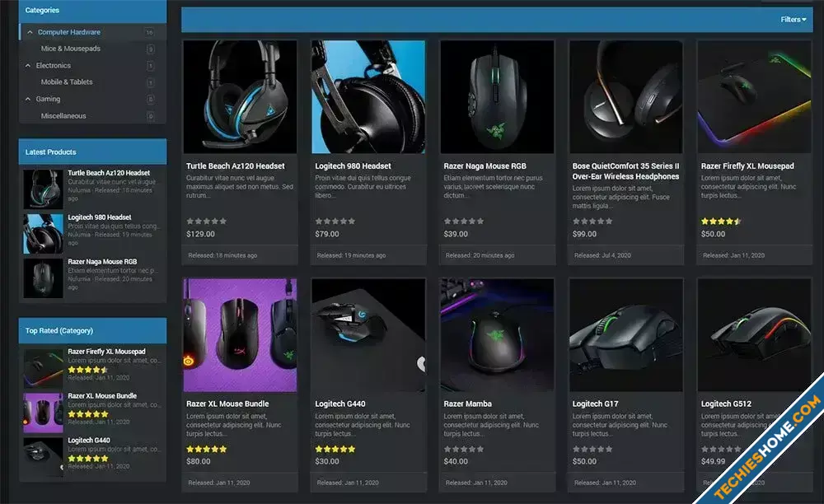Open the Logitech G17 product image

[626, 335]
